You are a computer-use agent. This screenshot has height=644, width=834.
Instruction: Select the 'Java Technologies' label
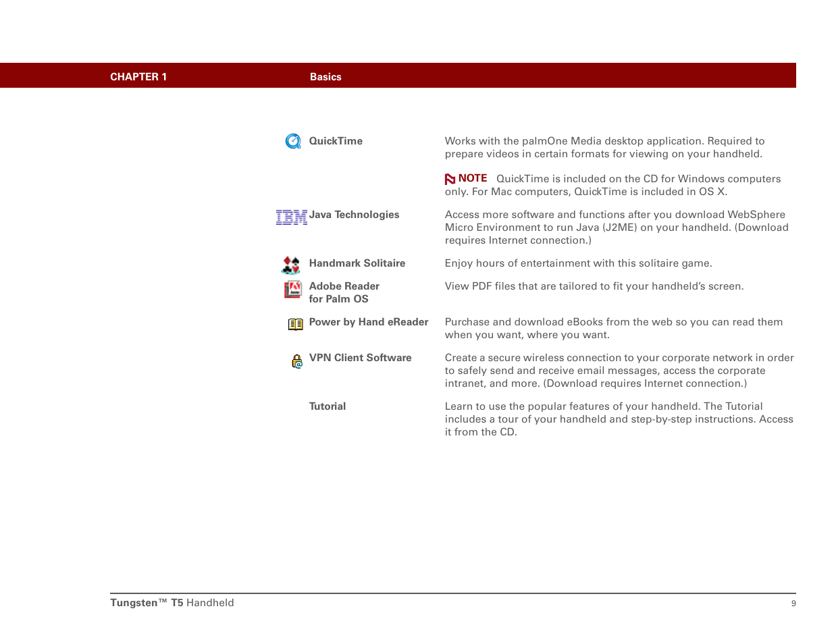pos(354,215)
